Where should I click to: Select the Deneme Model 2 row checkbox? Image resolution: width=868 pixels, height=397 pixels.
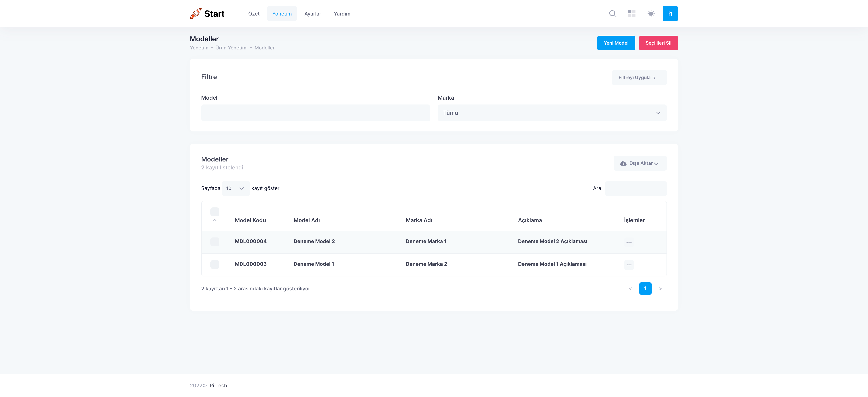pyautogui.click(x=215, y=242)
